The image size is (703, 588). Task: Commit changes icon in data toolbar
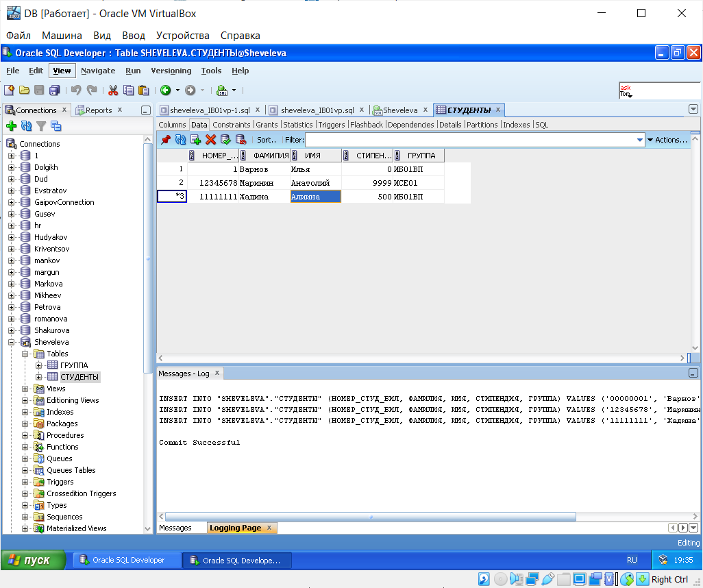(x=225, y=140)
